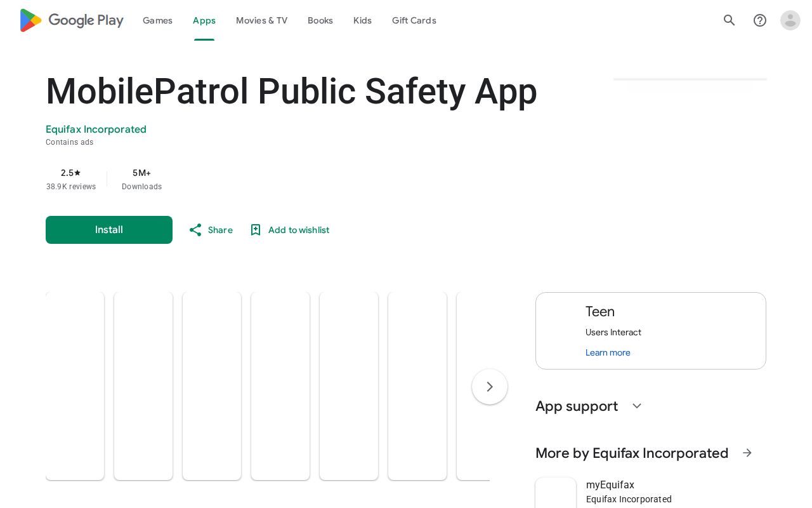Screen dimensions: 812x508
Task: Click the Contains ads label
Action: [70, 142]
